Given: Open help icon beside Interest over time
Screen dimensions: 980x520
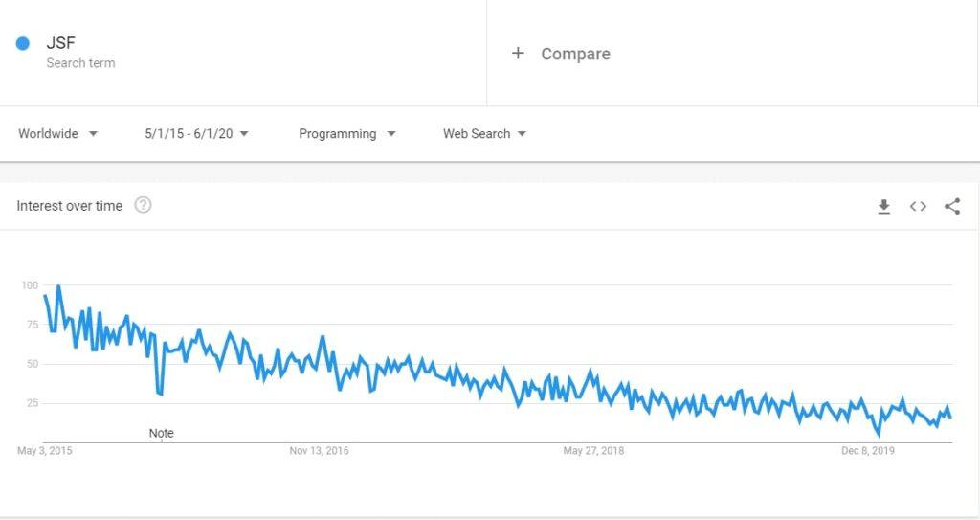Looking at the screenshot, I should click(143, 205).
